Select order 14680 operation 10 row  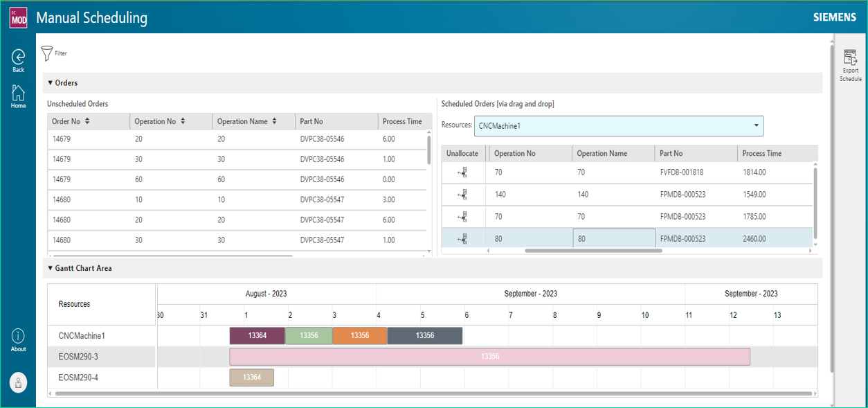pos(237,199)
